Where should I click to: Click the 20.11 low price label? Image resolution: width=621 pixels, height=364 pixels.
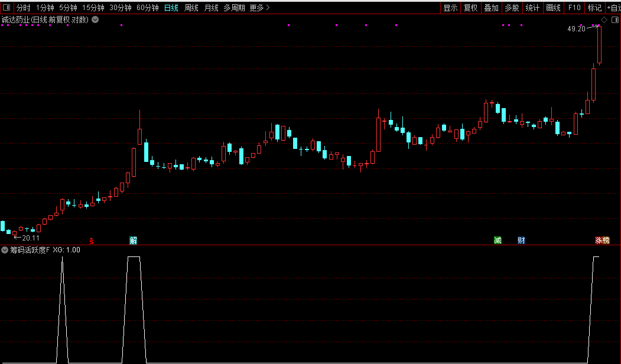pos(31,238)
